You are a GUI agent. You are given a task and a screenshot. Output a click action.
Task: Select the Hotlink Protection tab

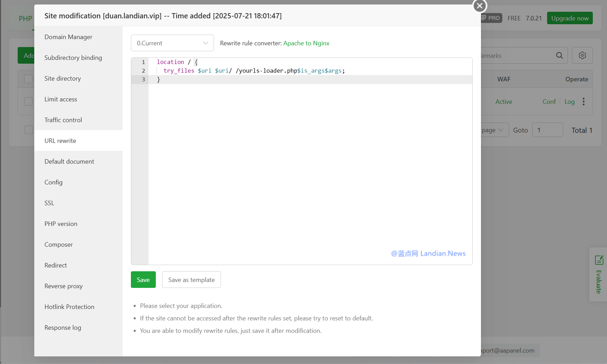click(69, 307)
